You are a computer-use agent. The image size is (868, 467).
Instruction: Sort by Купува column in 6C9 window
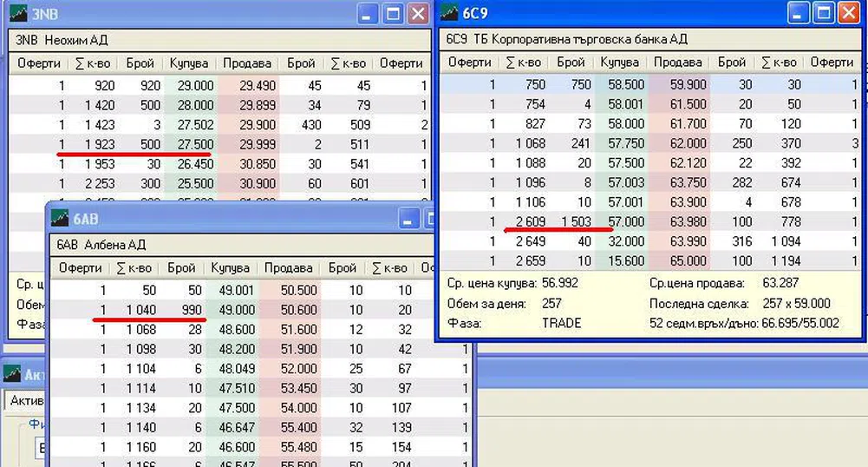[619, 62]
